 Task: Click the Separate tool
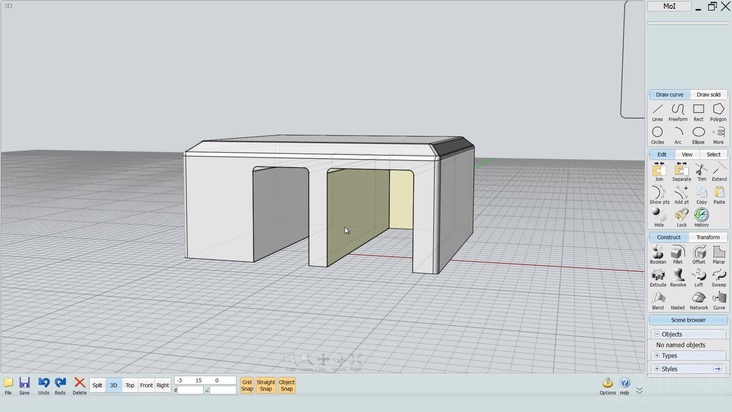pos(681,172)
